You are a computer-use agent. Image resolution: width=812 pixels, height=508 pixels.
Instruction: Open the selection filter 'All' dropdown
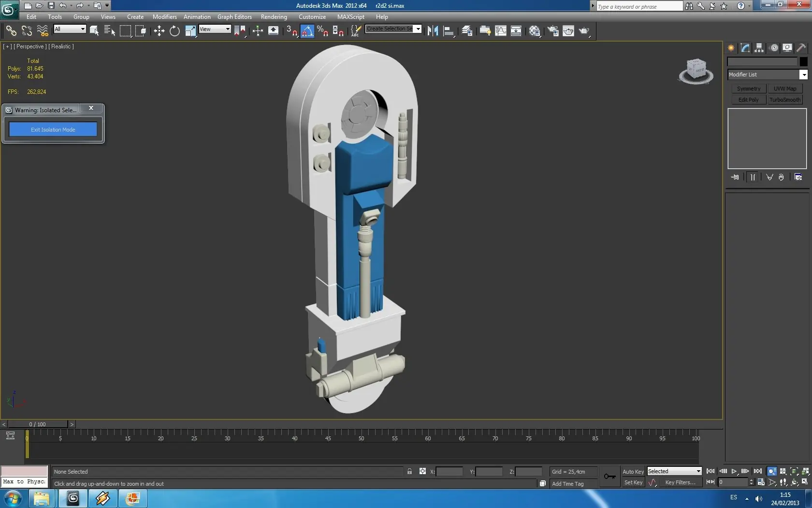70,29
